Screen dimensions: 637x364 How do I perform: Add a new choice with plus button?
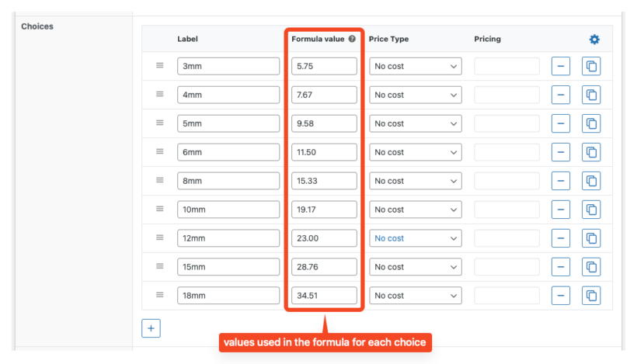pyautogui.click(x=151, y=328)
